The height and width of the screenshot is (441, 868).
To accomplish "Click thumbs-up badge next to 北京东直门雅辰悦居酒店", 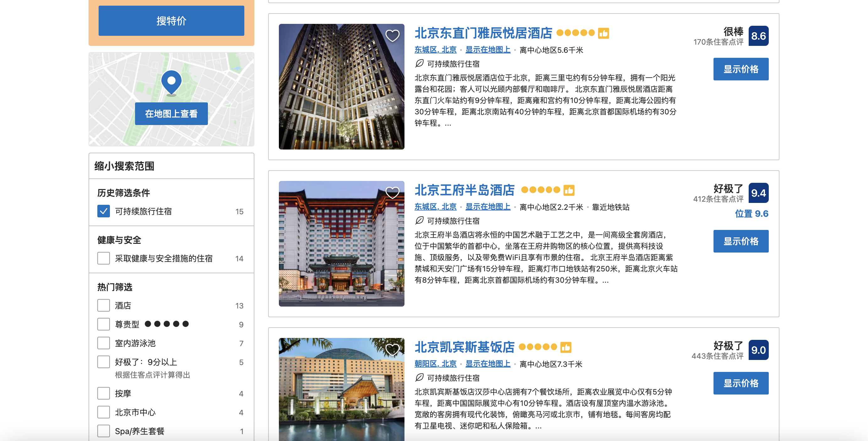I will coord(603,33).
